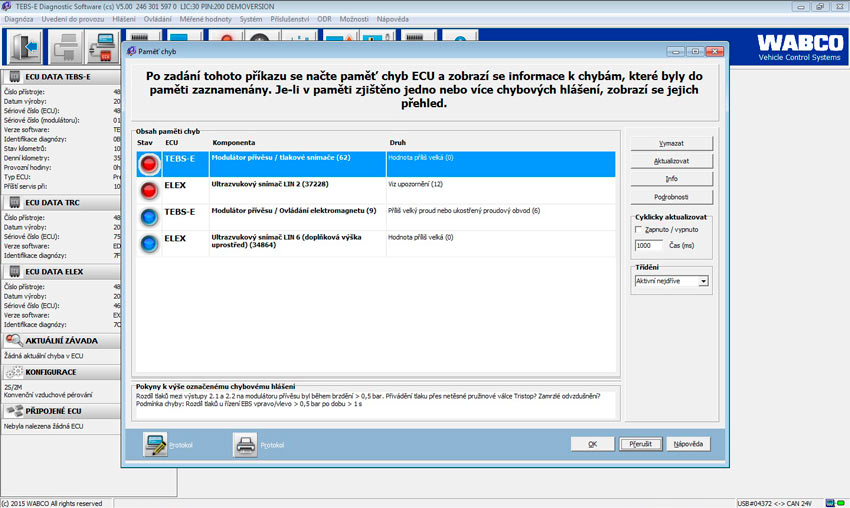Click USB#04372 <-> CAN 24V status text

tap(774, 504)
